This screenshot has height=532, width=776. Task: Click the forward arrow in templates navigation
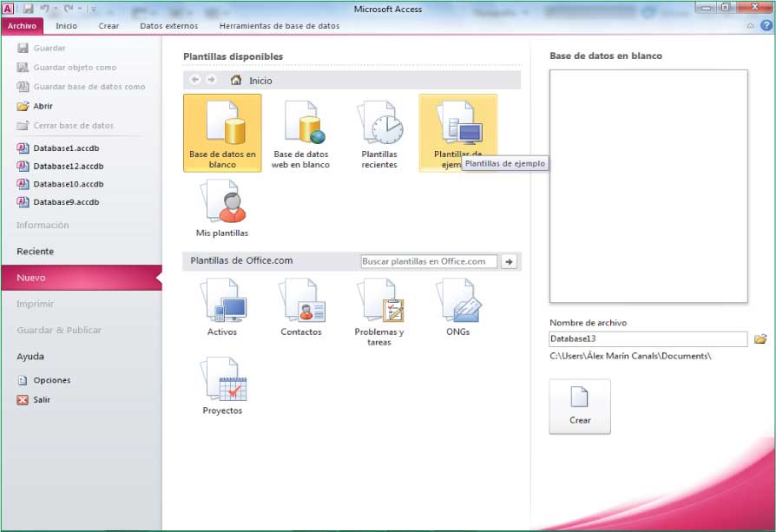tap(211, 80)
